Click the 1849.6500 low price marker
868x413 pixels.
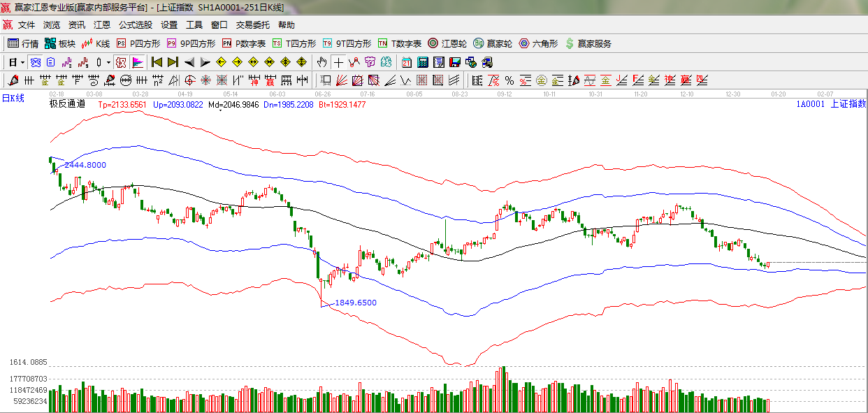pos(355,303)
